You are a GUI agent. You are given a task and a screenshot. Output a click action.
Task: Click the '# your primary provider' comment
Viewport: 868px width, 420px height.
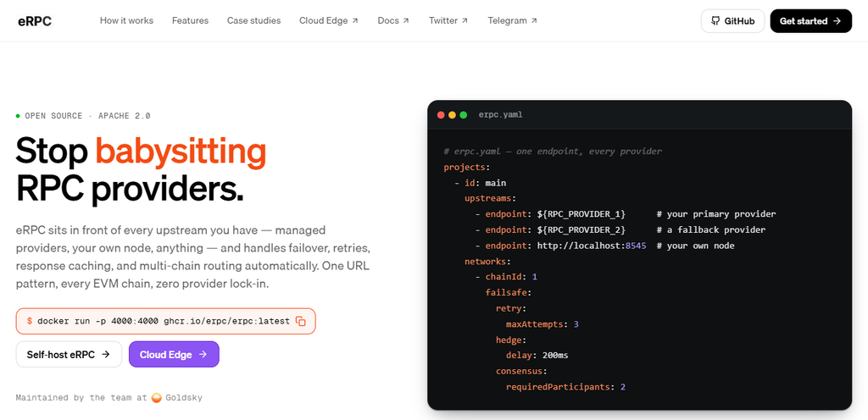coord(716,214)
